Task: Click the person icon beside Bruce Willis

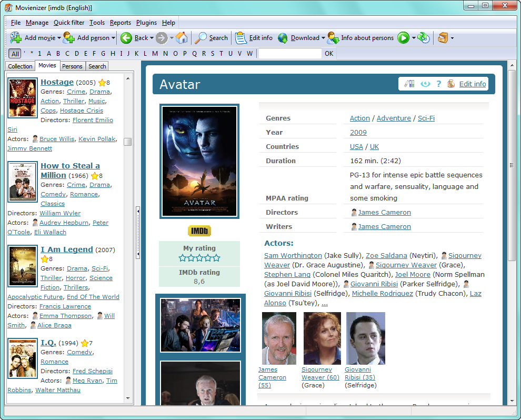Action: 35,139
